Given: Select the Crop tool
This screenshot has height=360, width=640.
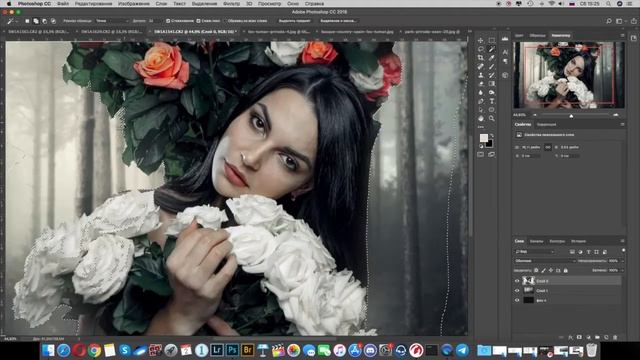Looking at the screenshot, I should (x=480, y=58).
